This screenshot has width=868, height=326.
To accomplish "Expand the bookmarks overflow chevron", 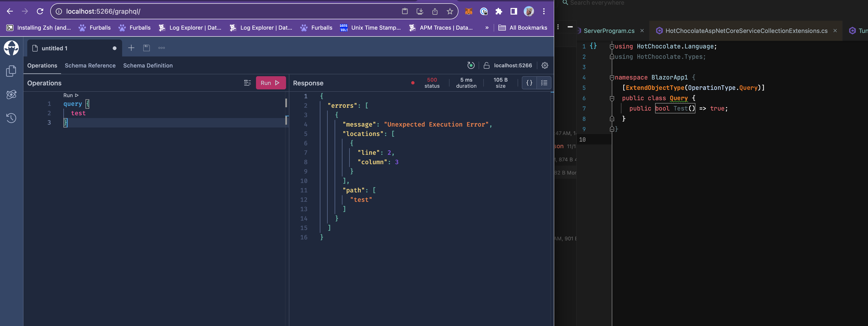I will click(487, 28).
